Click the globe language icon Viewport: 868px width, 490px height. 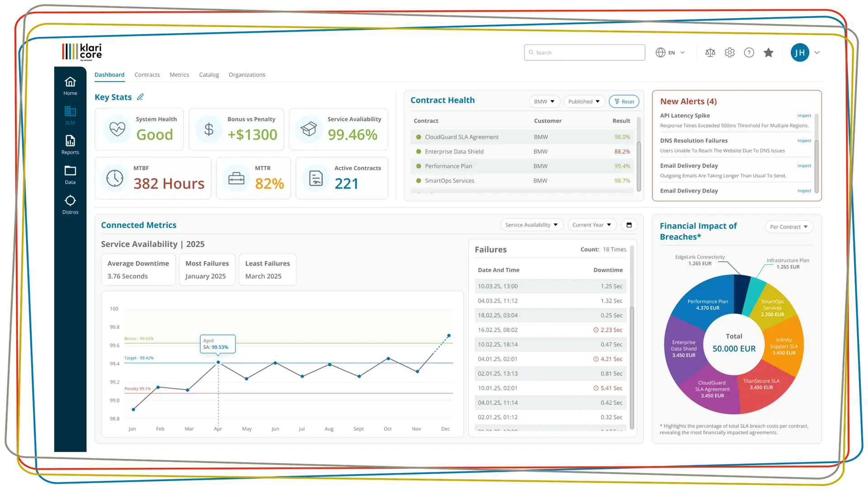[660, 52]
